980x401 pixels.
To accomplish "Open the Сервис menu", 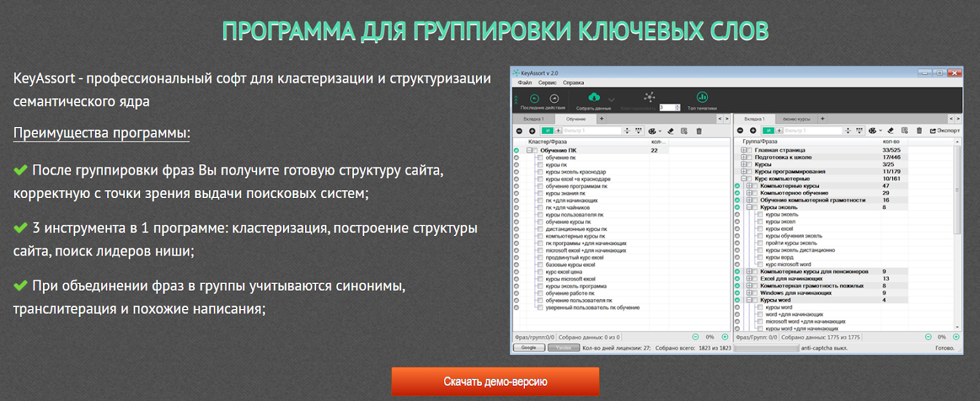I will 547,83.
